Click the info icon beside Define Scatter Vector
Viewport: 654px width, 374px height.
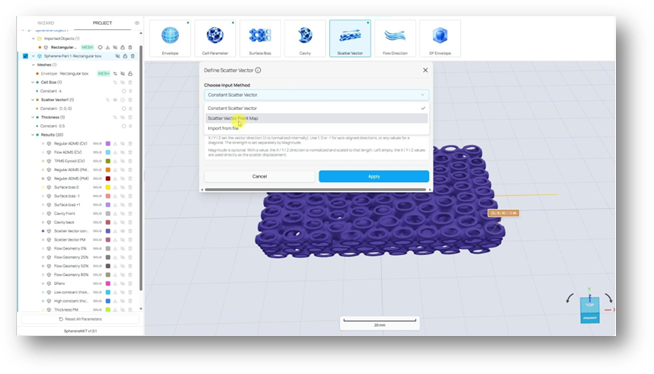pyautogui.click(x=258, y=70)
